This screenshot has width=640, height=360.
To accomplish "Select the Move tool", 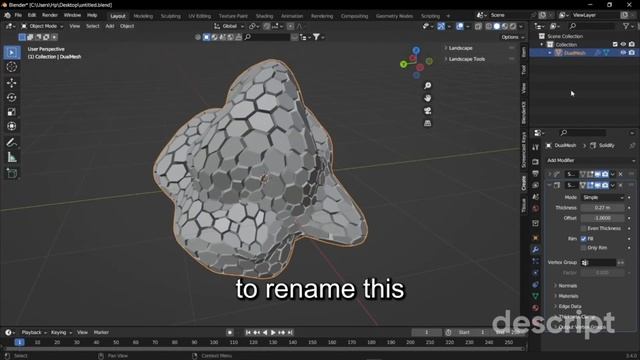I will click(11, 83).
